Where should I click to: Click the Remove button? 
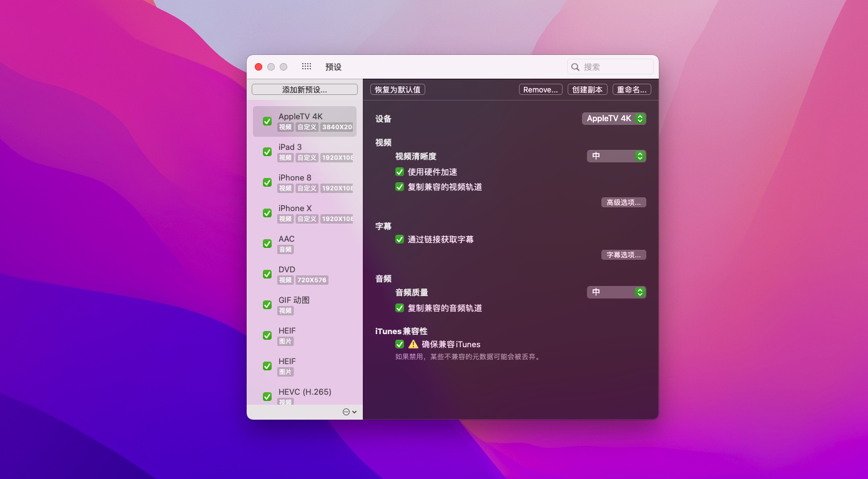[x=540, y=89]
